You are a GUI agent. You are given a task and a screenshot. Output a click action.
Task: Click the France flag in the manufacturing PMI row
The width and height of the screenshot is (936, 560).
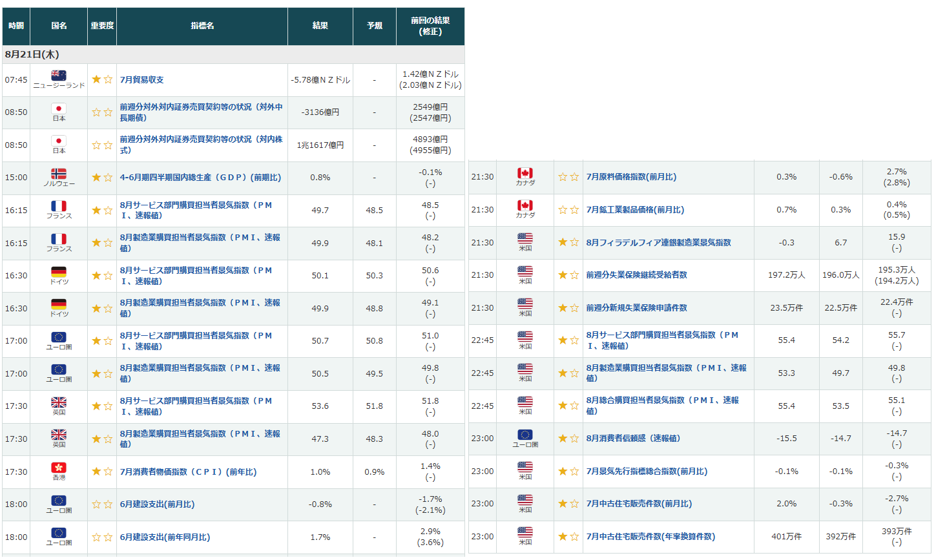coord(59,239)
